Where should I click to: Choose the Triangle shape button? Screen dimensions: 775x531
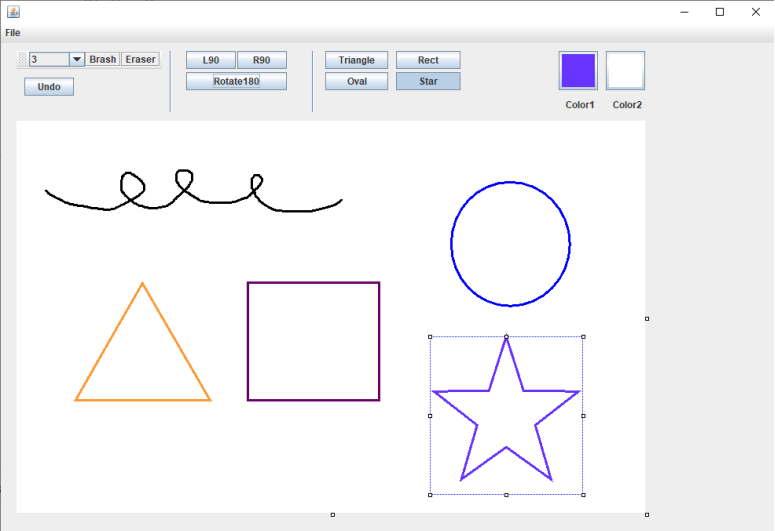tap(356, 60)
